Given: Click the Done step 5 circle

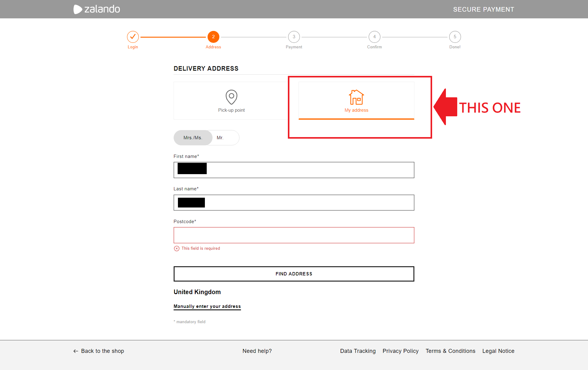Looking at the screenshot, I should 455,37.
